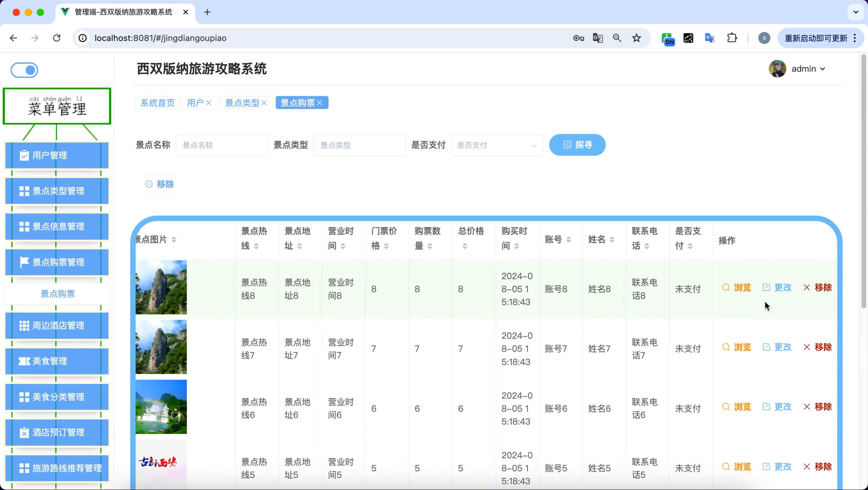Open a new browser tab
This screenshot has height=490, width=868.
coord(208,12)
